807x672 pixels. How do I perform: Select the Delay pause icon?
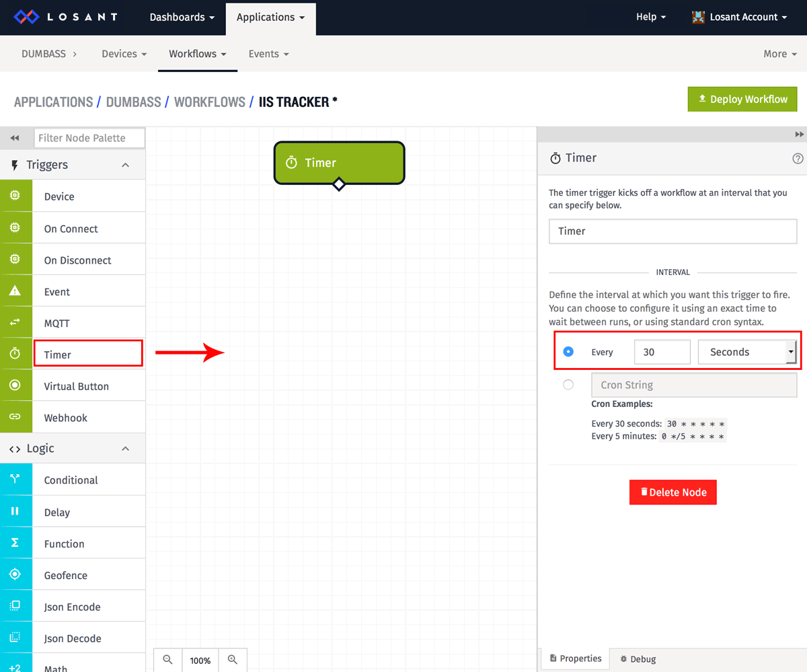[x=15, y=511]
